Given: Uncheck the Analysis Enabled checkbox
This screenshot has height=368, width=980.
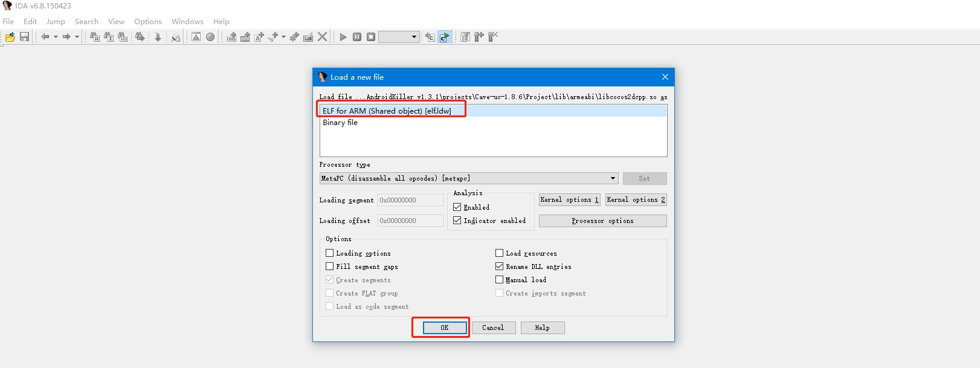Looking at the screenshot, I should pyautogui.click(x=457, y=207).
